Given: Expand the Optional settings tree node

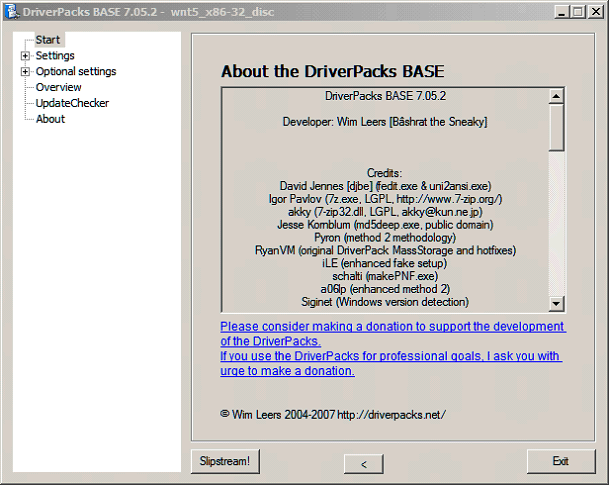Looking at the screenshot, I should pos(25,72).
